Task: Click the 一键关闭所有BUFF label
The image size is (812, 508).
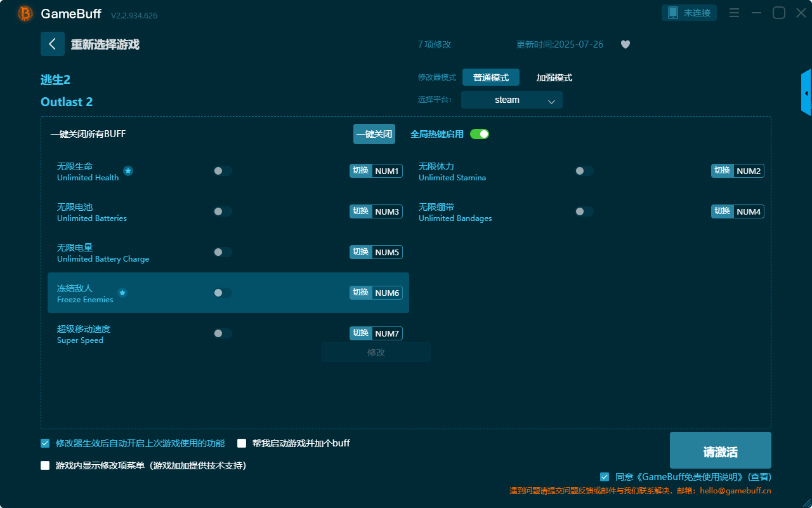Action: click(x=88, y=134)
